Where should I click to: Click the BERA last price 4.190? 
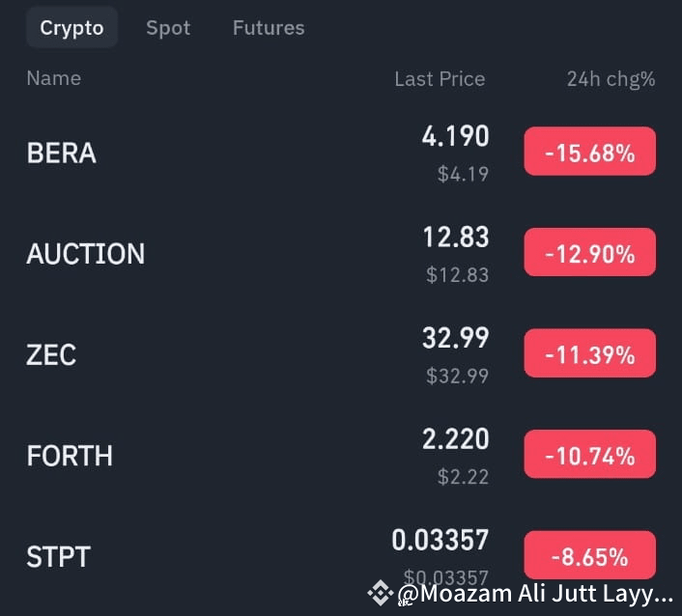[455, 136]
